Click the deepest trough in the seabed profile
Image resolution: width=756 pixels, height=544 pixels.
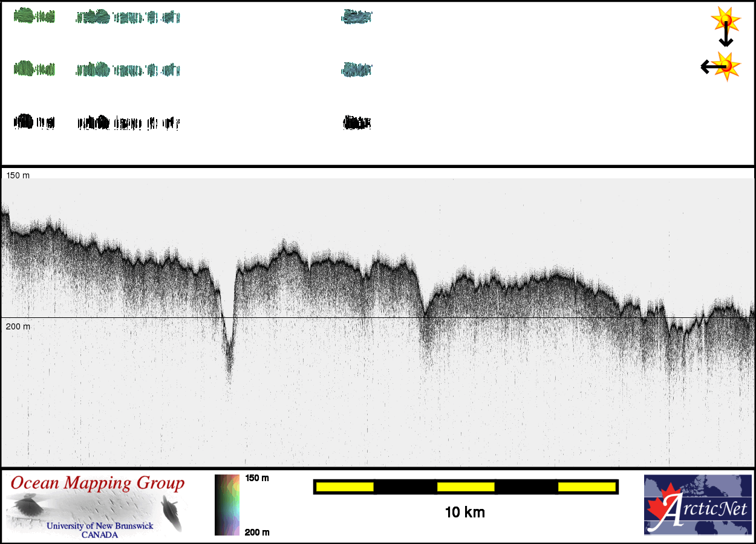click(x=229, y=369)
